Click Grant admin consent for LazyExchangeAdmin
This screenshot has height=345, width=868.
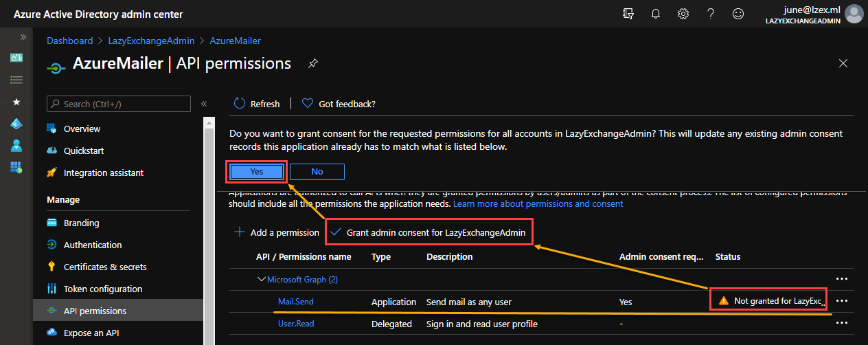tap(428, 232)
